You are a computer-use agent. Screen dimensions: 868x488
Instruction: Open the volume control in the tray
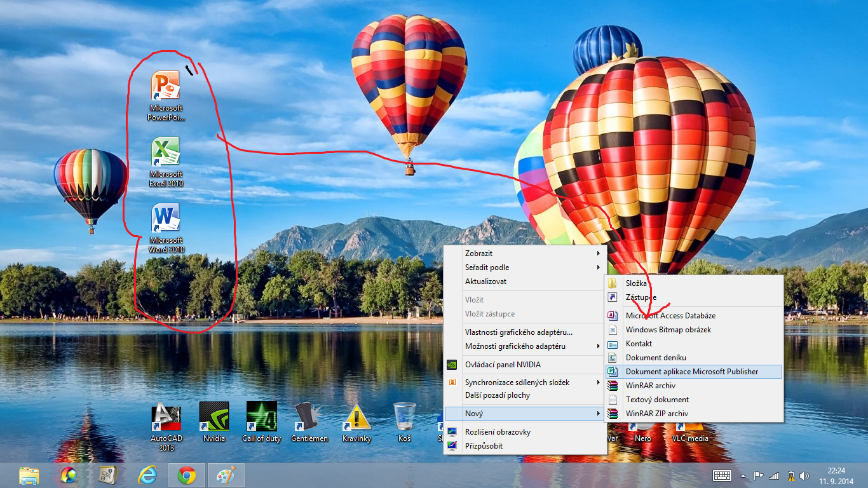(x=804, y=476)
